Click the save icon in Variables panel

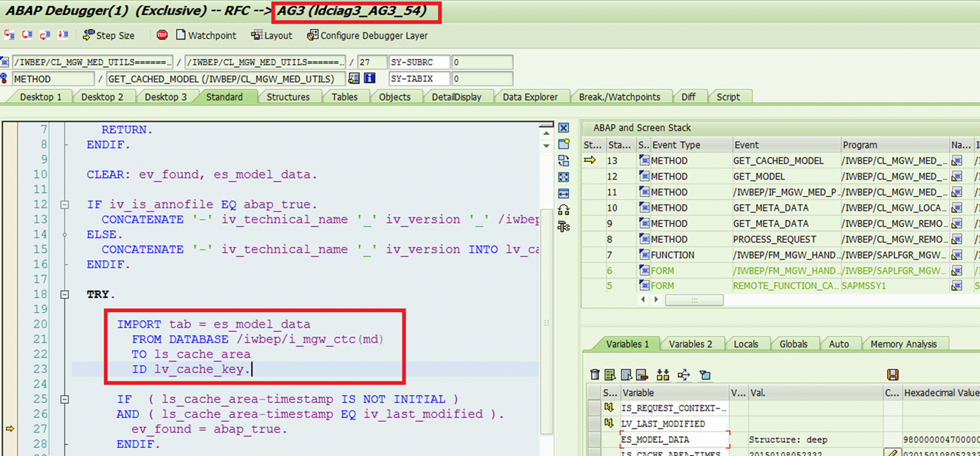(892, 375)
